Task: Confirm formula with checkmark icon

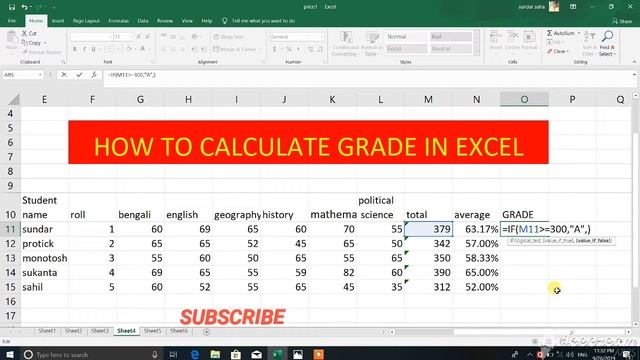Action: click(79, 75)
